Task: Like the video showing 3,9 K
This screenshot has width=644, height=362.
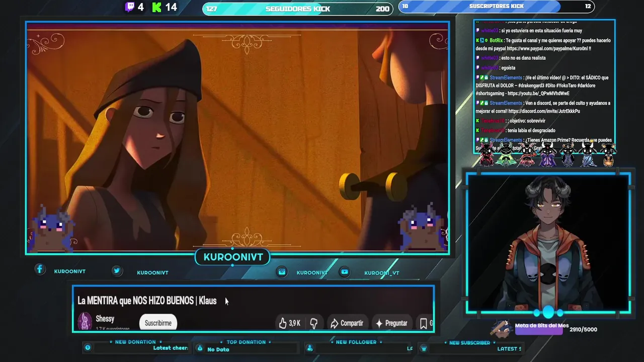Action: (x=289, y=323)
